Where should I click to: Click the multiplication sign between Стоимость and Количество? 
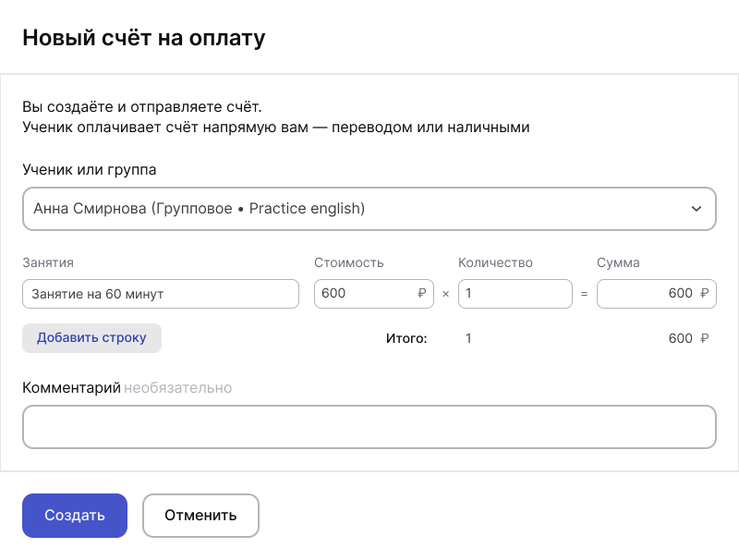point(446,293)
